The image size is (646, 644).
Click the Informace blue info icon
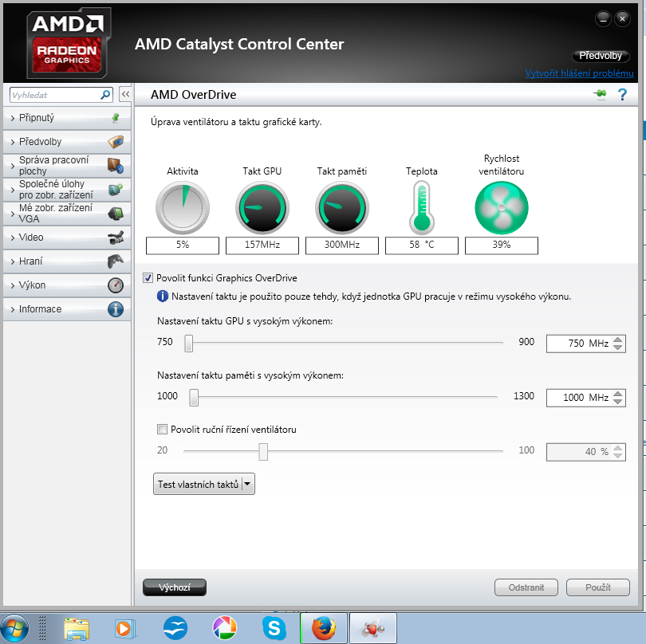pos(116,308)
